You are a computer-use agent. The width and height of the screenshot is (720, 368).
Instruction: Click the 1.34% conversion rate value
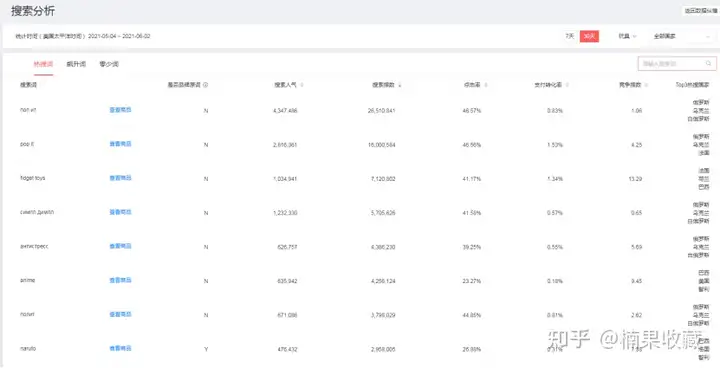click(555, 179)
